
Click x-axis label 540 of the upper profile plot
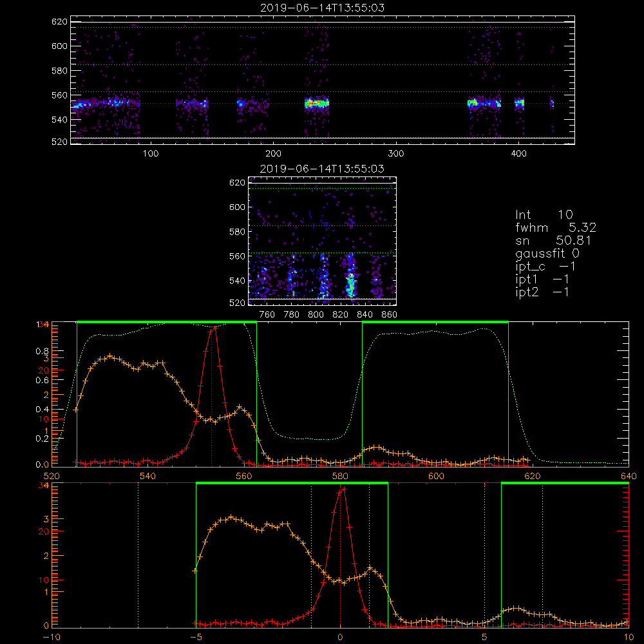[x=148, y=476]
